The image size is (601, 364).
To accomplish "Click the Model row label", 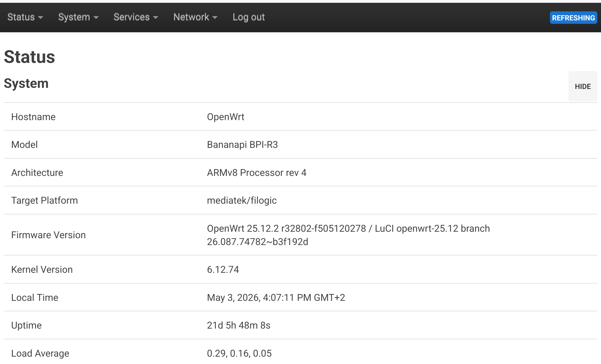I will [24, 145].
